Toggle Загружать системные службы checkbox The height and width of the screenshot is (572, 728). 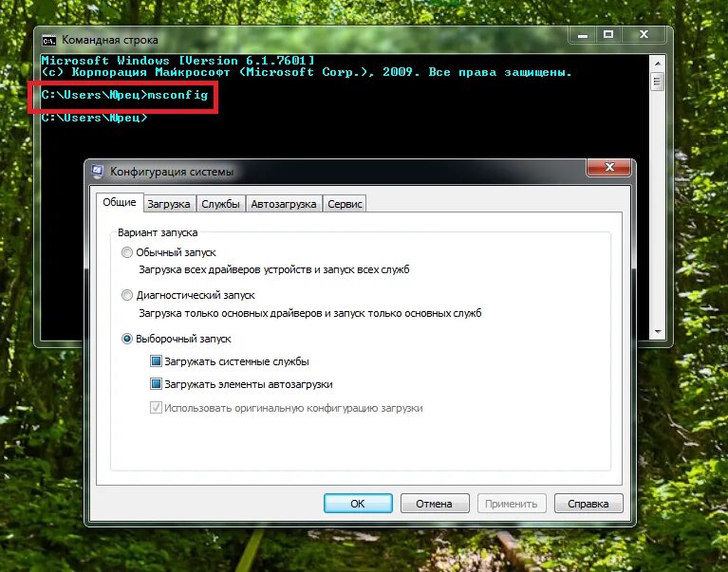pyautogui.click(x=156, y=360)
